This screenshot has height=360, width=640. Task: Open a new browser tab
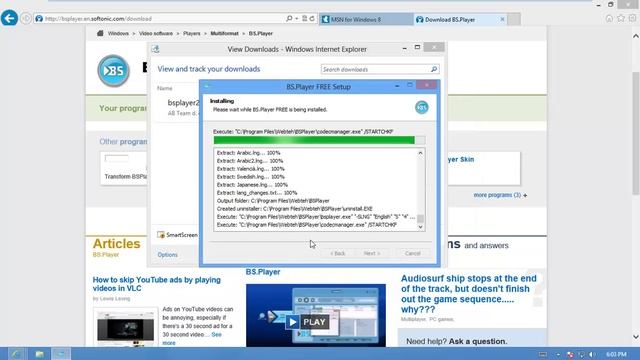pyautogui.click(x=514, y=19)
